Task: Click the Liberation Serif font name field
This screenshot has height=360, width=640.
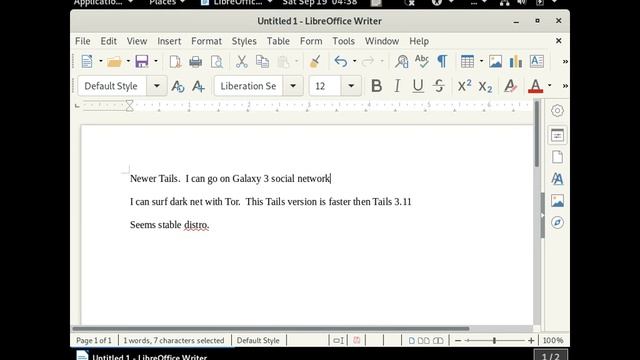Action: (249, 86)
